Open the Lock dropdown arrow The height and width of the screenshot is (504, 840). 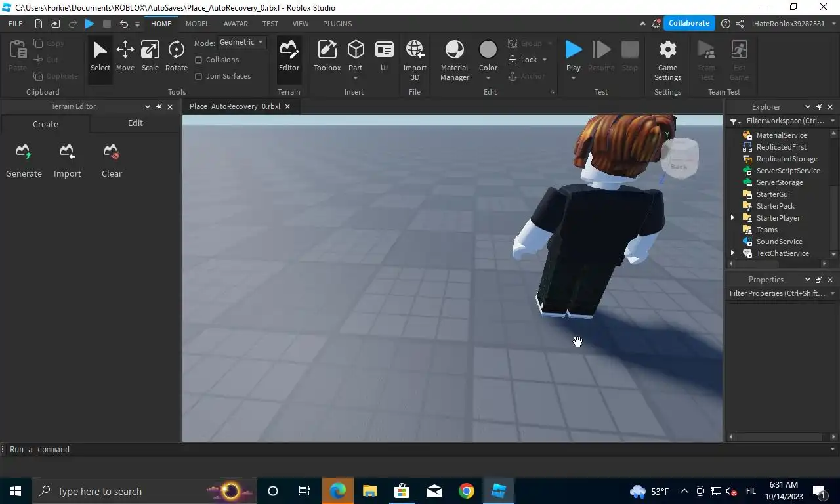click(545, 60)
